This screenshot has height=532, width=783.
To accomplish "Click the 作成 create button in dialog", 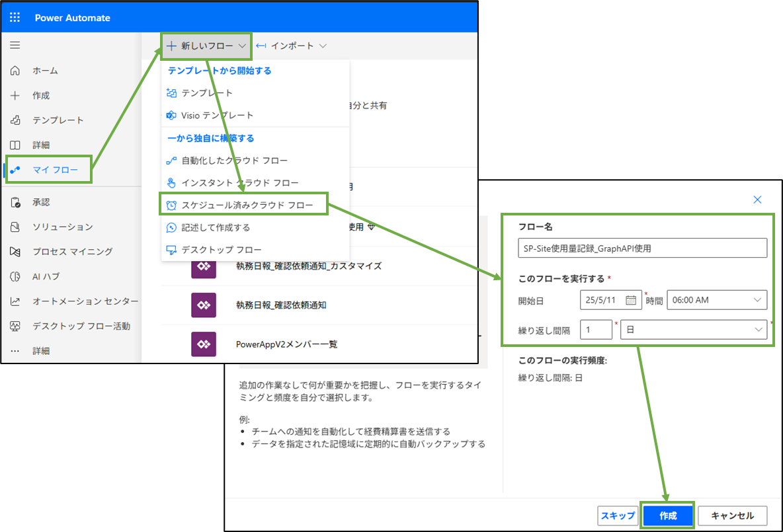I will coord(668,515).
